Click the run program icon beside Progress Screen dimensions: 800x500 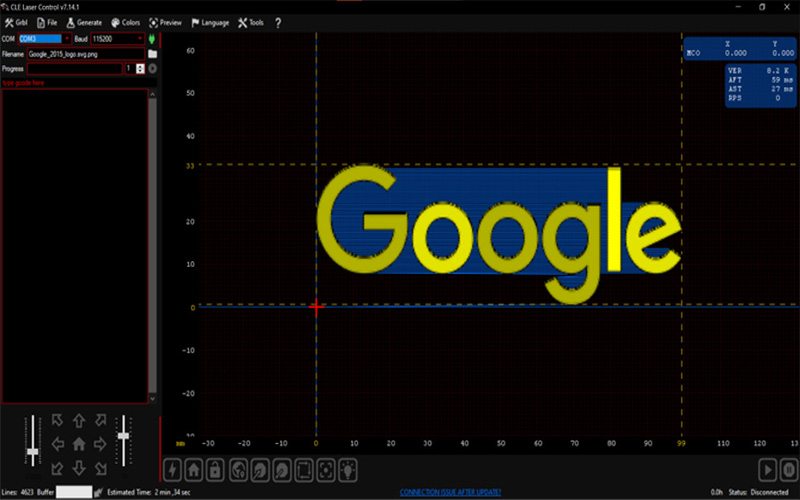click(x=152, y=68)
